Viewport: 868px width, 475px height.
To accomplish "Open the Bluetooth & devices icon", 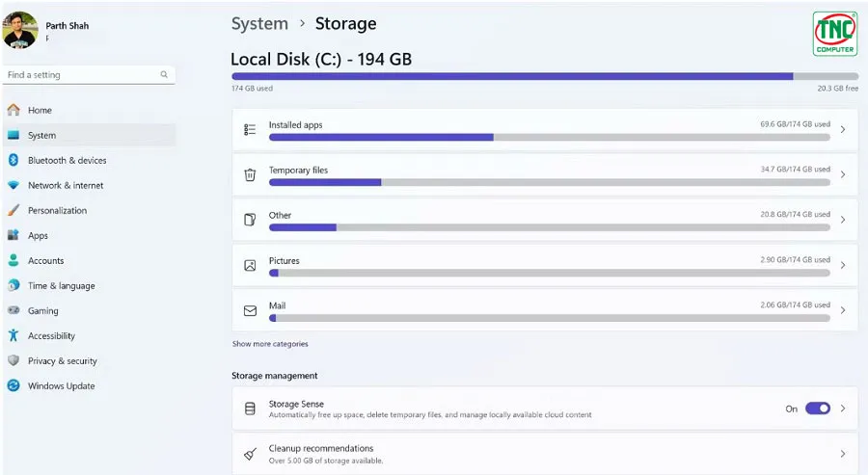I will [14, 160].
